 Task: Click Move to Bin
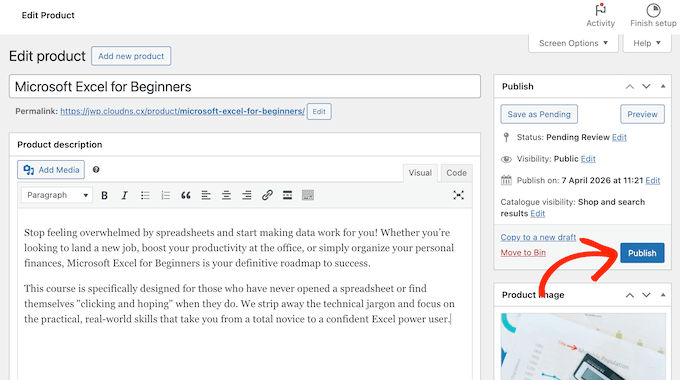click(x=523, y=252)
